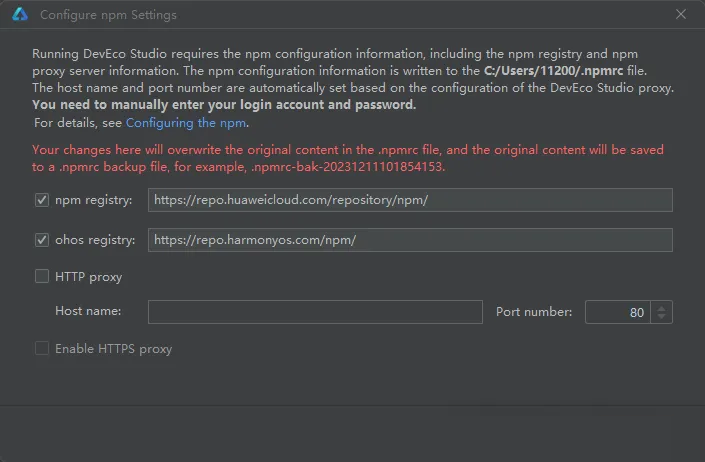Click the DevEco Studio logo icon

pos(20,14)
